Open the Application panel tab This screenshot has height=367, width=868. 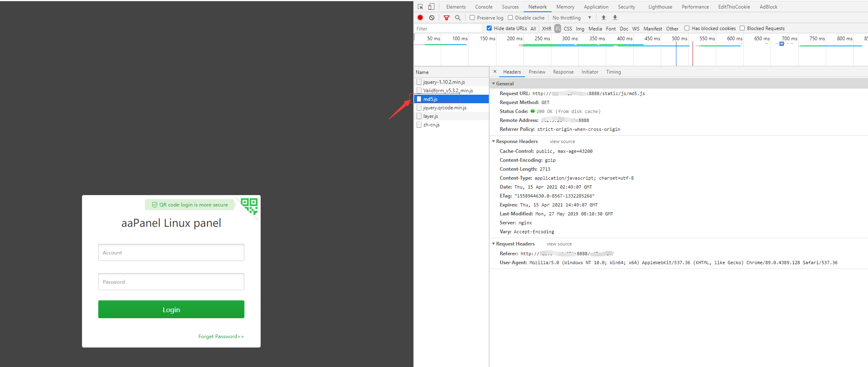pyautogui.click(x=596, y=7)
